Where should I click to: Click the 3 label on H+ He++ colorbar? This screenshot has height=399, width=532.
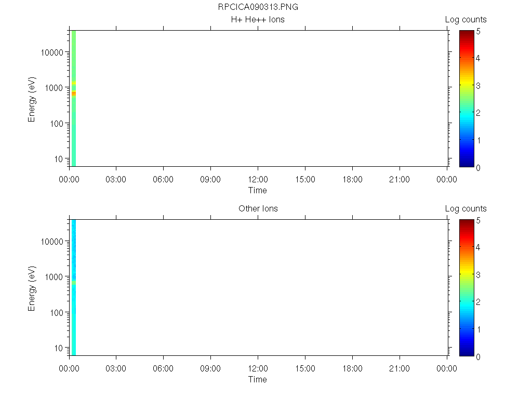[x=478, y=86]
